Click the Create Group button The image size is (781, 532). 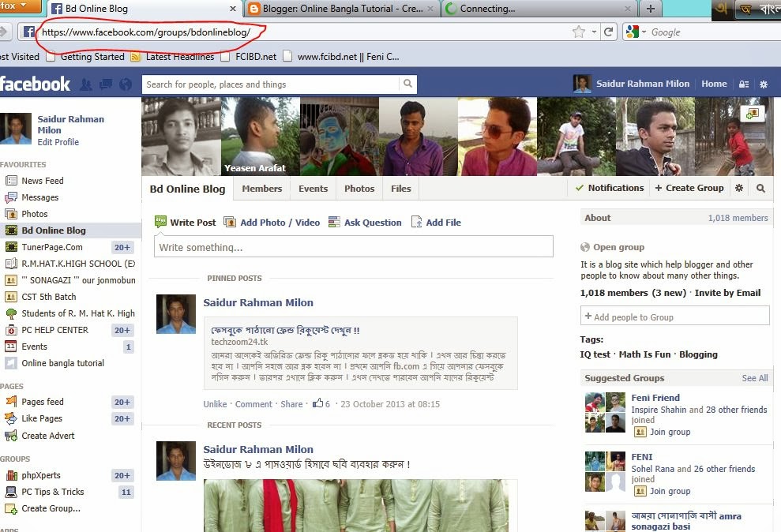coord(689,188)
